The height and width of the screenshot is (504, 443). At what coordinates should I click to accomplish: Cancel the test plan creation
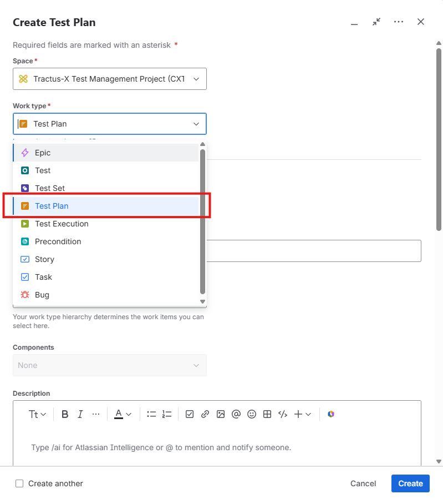click(x=363, y=483)
